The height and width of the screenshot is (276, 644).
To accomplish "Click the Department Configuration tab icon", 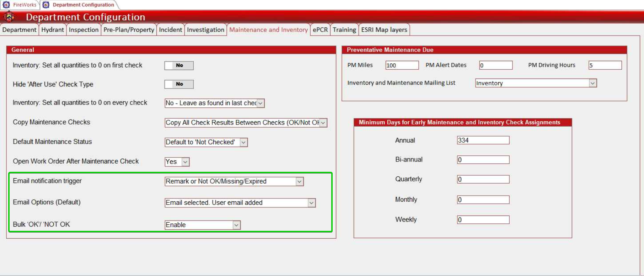I will coord(46,5).
